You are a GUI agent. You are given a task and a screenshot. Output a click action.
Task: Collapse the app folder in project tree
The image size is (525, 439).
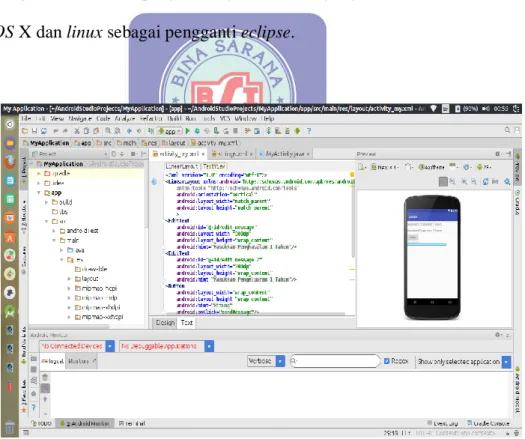click(x=39, y=193)
